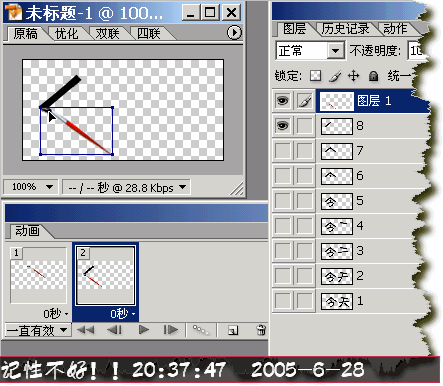Duplicate current frame icon

[233, 330]
